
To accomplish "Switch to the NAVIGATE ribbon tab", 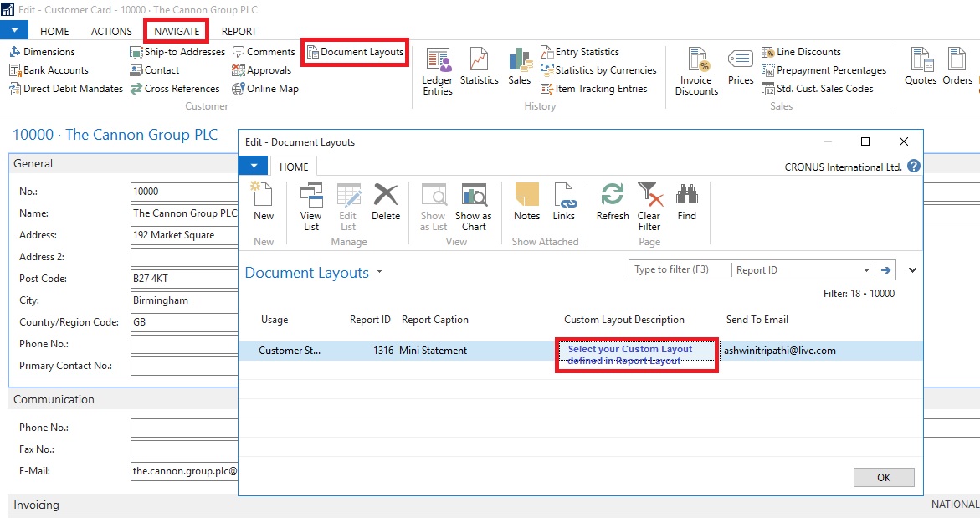I will (177, 32).
